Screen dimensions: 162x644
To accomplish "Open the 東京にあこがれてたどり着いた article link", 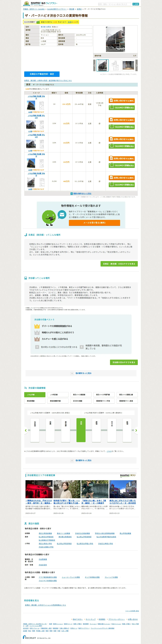I will coord(123,502).
